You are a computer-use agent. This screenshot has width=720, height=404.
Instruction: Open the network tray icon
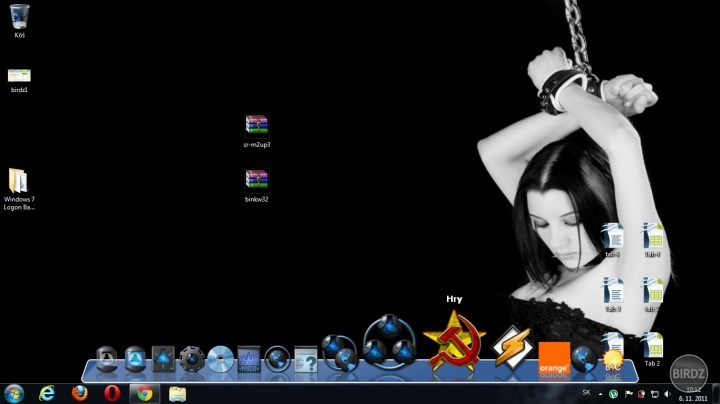[x=655, y=394]
